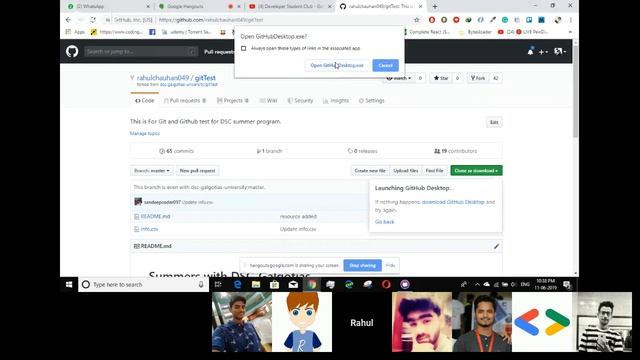This screenshot has width=640, height=360.
Task: Expand the Clone or download dropdown
Action: point(476,171)
